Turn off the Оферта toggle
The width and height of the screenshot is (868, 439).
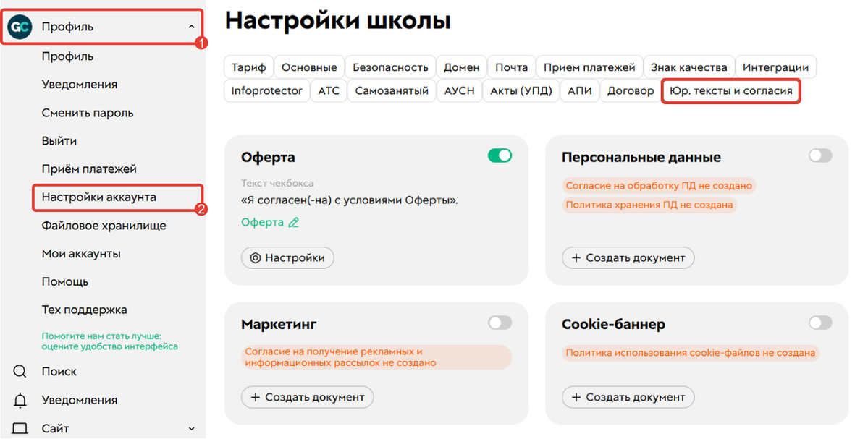(500, 156)
